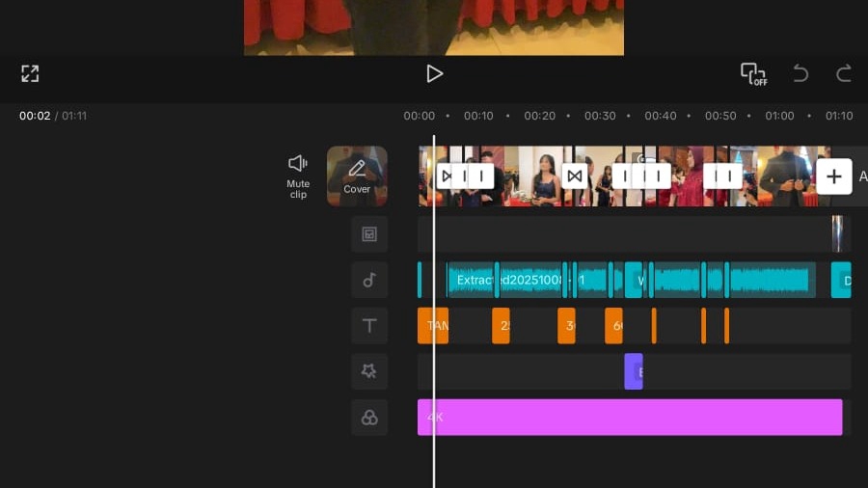Click the current time 00:02 readout

point(35,116)
